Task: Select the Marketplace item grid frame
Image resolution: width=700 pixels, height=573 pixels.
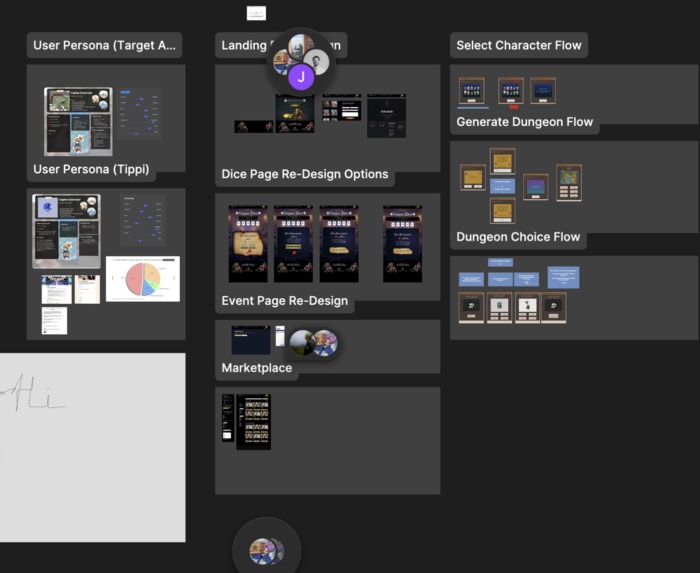Action: tap(253, 422)
